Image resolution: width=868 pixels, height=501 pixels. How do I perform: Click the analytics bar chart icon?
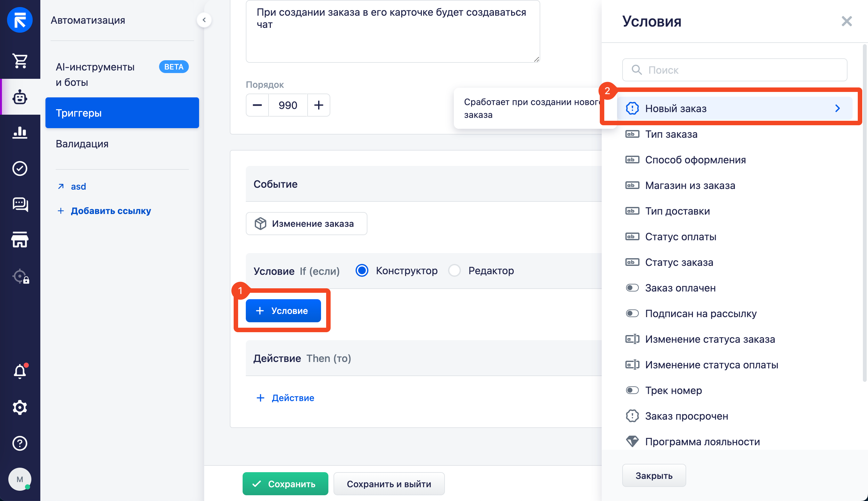pos(20,132)
